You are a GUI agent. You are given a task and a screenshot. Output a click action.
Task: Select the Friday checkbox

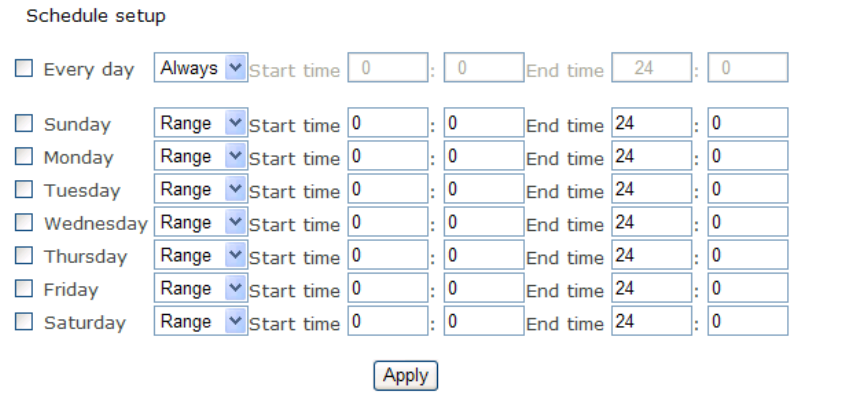(24, 289)
